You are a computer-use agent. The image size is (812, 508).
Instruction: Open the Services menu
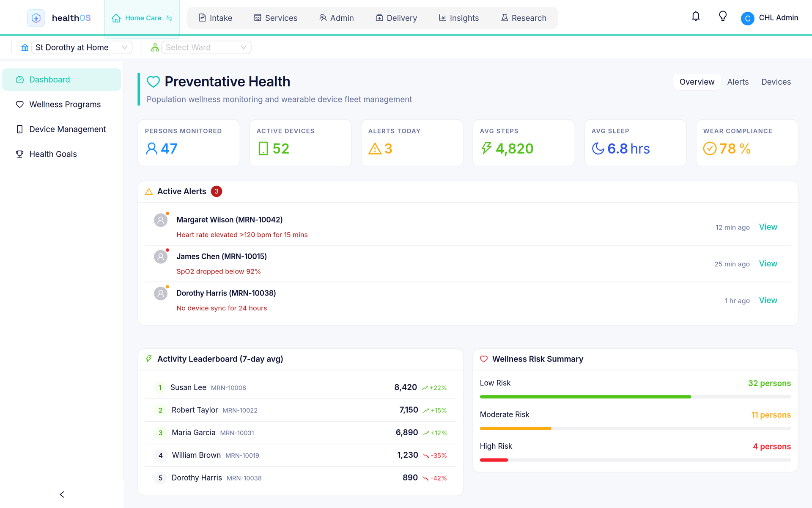276,18
